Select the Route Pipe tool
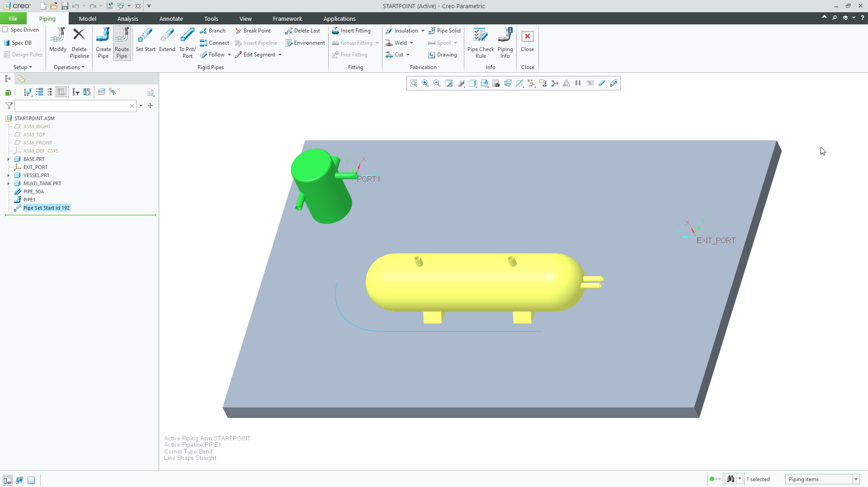Viewport: 868px width, 487px height. (x=122, y=43)
